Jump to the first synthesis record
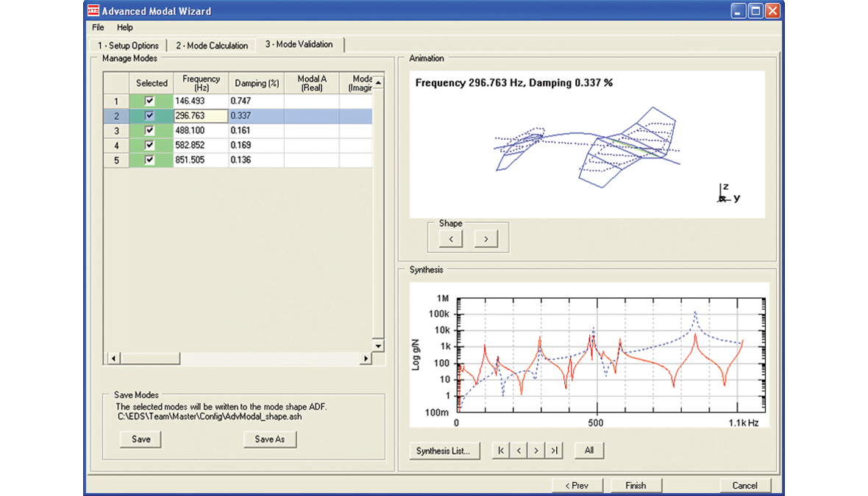Image resolution: width=868 pixels, height=496 pixels. click(x=499, y=450)
